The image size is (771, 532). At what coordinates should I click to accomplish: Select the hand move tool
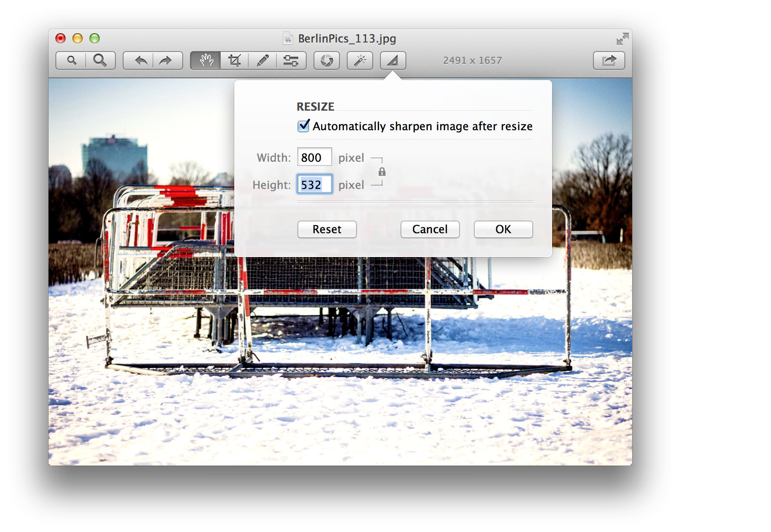pyautogui.click(x=206, y=60)
